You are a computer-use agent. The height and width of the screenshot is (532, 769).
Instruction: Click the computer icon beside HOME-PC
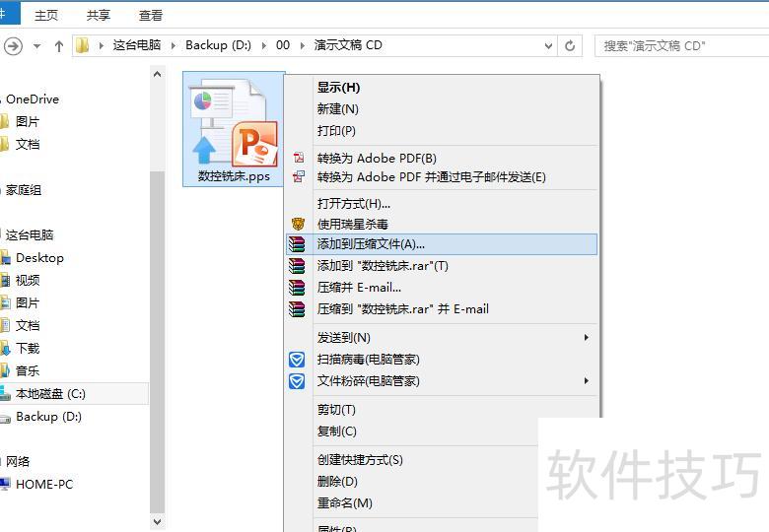(x=5, y=484)
